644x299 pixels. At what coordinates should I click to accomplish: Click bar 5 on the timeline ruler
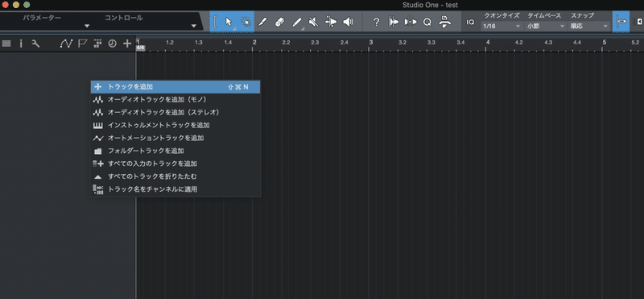click(605, 42)
